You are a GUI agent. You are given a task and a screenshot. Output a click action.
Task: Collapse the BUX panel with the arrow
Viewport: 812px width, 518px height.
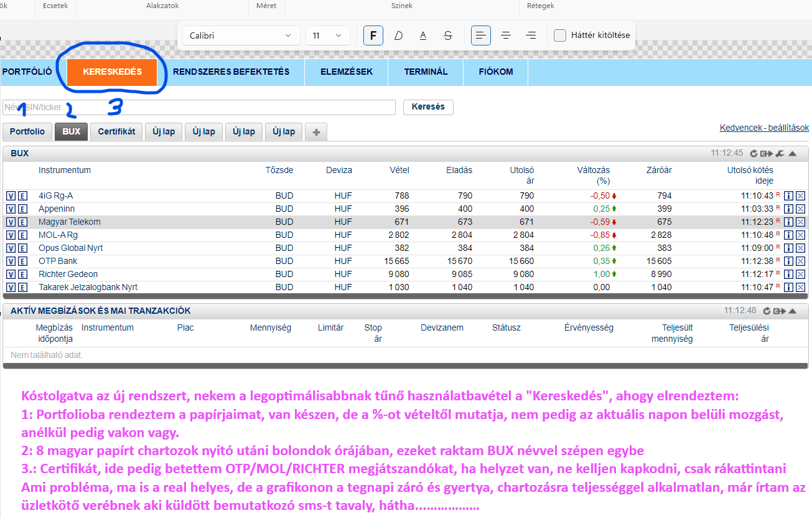click(793, 153)
